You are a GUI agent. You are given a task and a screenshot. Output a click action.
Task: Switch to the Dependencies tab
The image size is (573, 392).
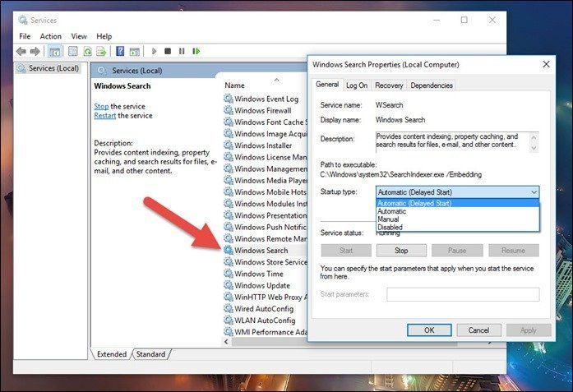coord(432,85)
